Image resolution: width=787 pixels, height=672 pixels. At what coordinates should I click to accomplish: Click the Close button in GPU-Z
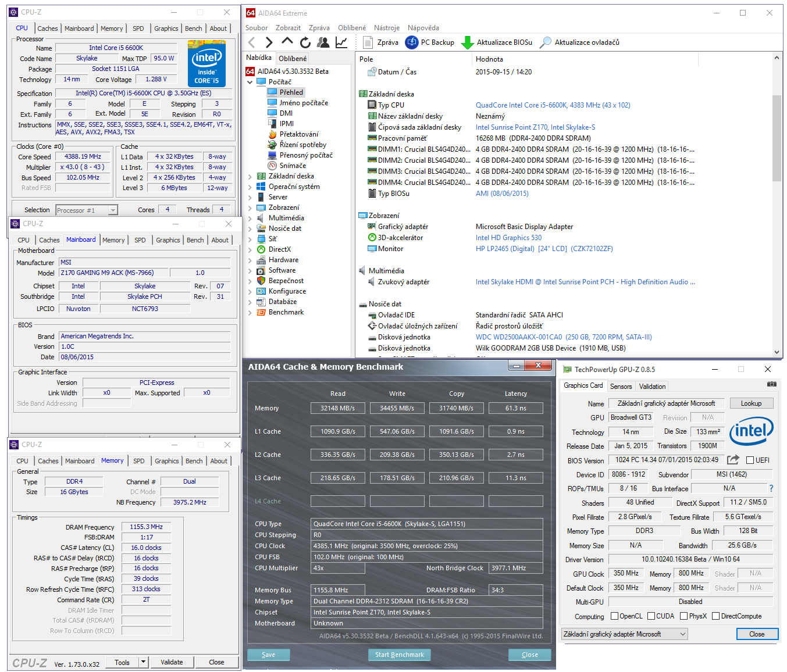pos(757,634)
